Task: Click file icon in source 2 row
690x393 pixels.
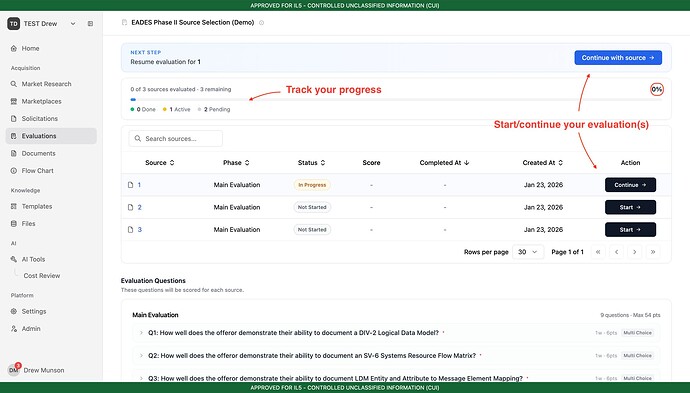Action: pyautogui.click(x=130, y=207)
